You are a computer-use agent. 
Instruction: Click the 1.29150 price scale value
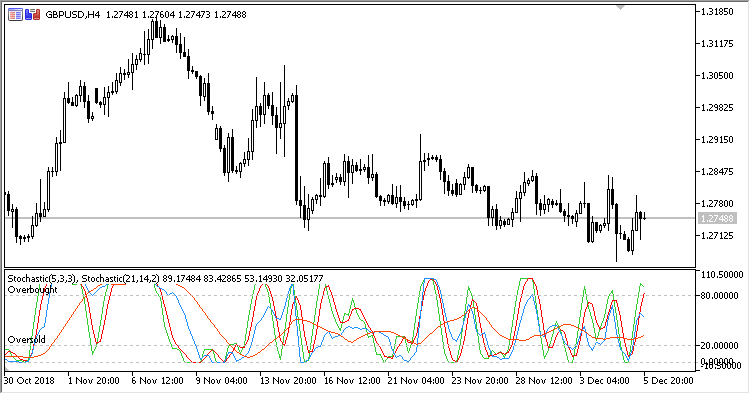(x=717, y=140)
